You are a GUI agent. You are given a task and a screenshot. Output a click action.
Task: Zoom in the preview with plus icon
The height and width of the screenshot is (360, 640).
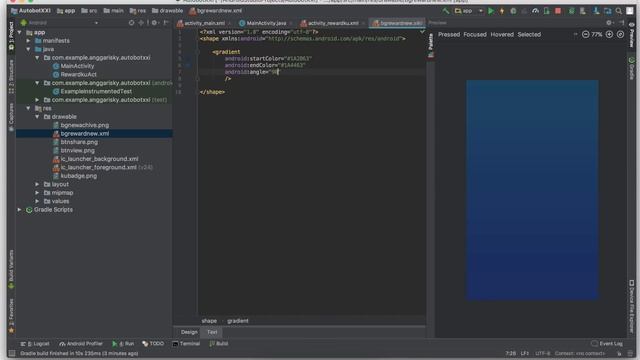[609, 35]
